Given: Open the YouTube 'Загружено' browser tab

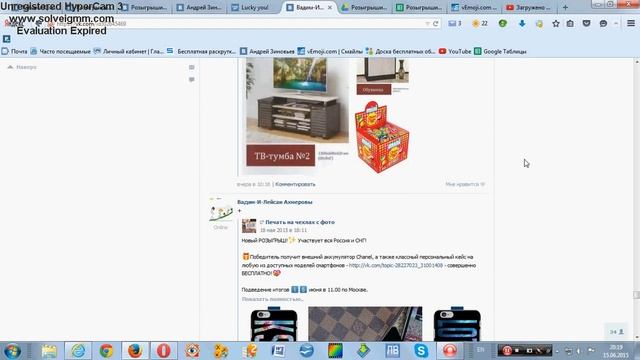Looking at the screenshot, I should (x=529, y=7).
